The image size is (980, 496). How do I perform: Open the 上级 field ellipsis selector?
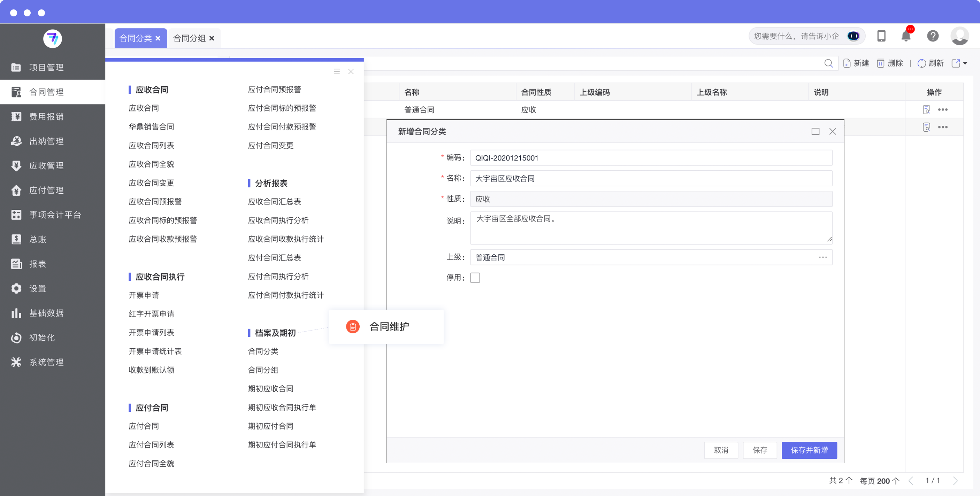coord(823,257)
